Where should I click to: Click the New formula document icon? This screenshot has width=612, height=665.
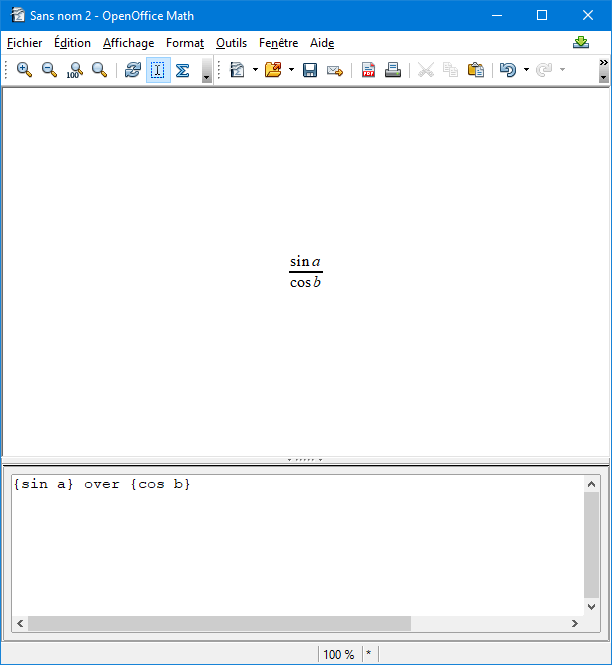pos(238,70)
